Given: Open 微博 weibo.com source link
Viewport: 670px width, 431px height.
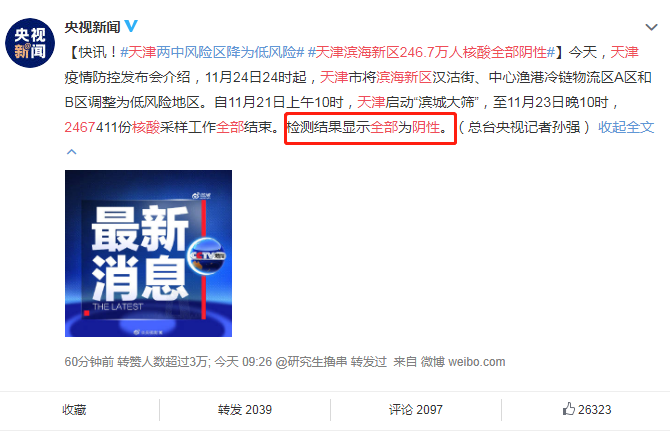Looking at the screenshot, I should pyautogui.click(x=463, y=362).
